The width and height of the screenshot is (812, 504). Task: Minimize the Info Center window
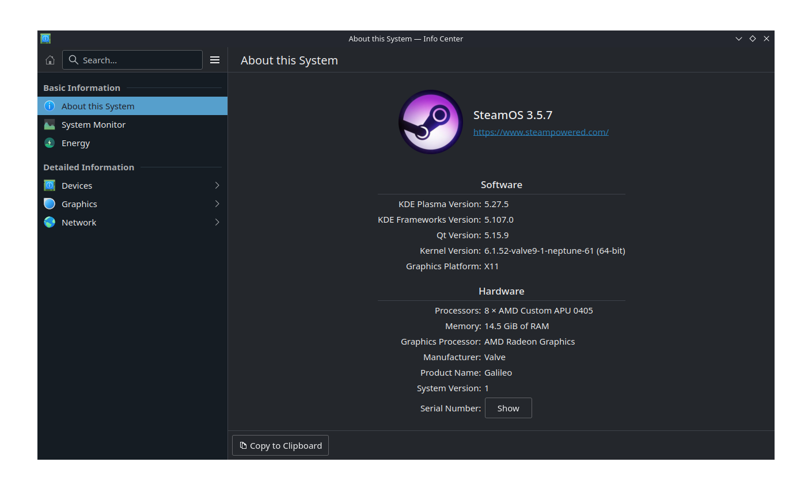[739, 39]
